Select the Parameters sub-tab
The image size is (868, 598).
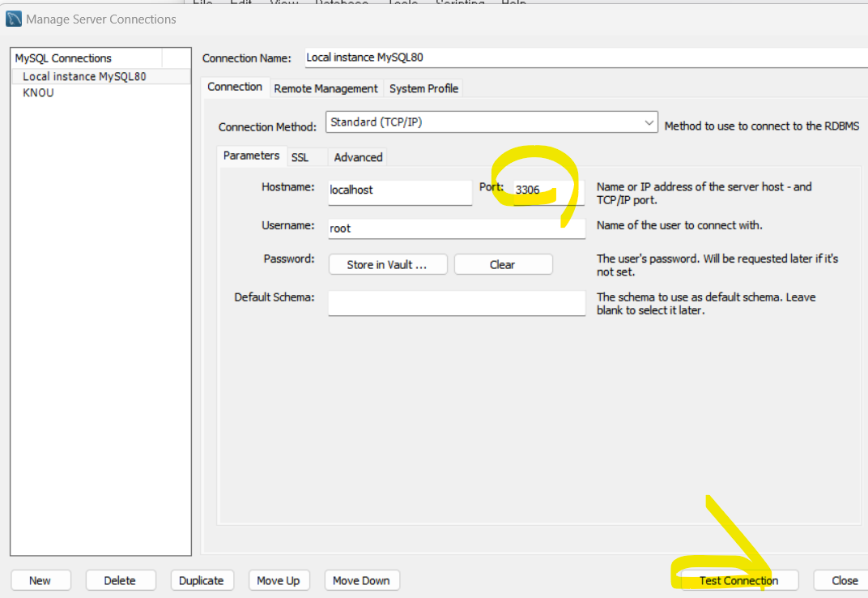[251, 156]
